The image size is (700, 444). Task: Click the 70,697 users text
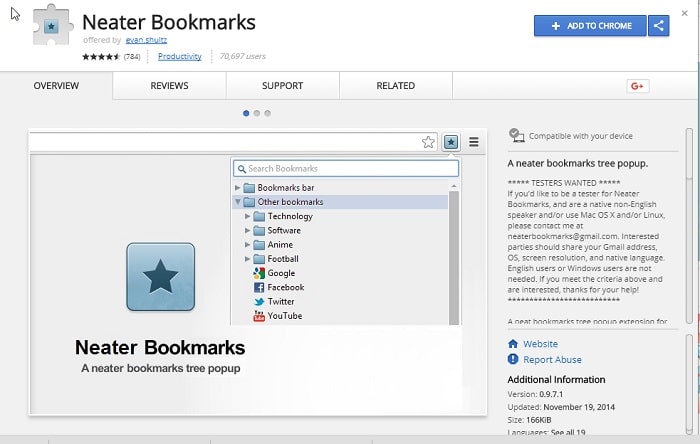pos(242,56)
